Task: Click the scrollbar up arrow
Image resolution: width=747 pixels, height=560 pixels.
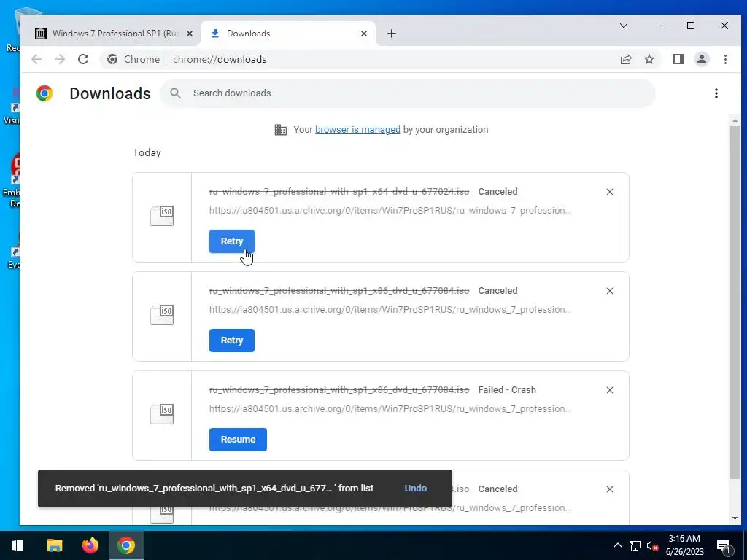Action: [735, 120]
